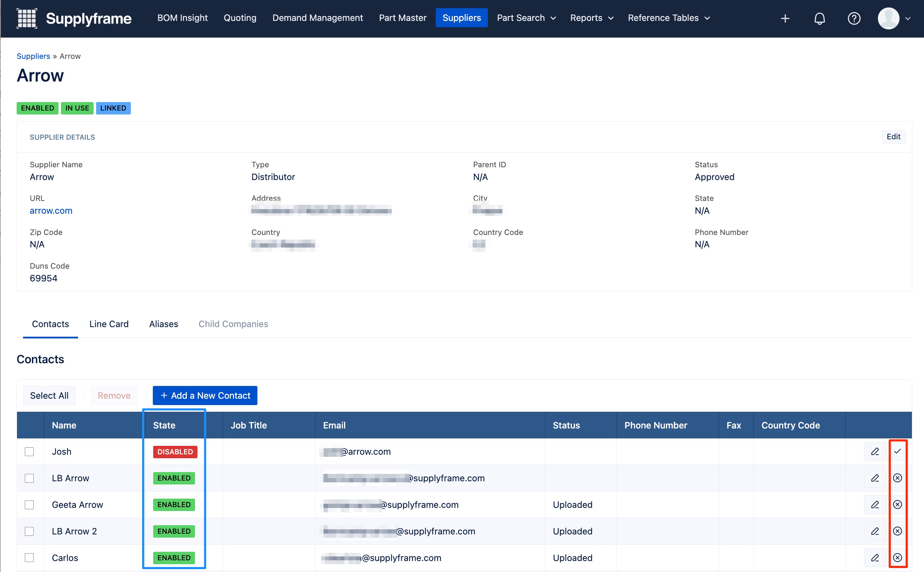
Task: Open the Quoting section
Action: coord(240,18)
